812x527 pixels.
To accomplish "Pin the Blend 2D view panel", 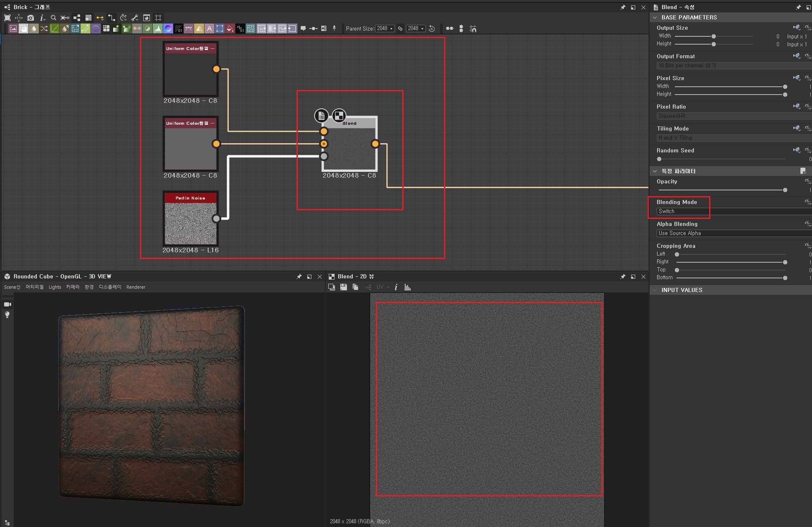I will point(623,277).
